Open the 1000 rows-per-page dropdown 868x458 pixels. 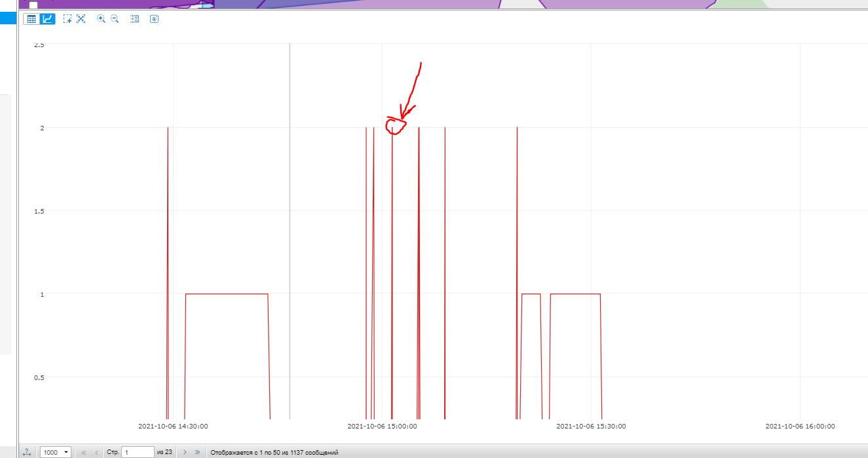click(56, 452)
